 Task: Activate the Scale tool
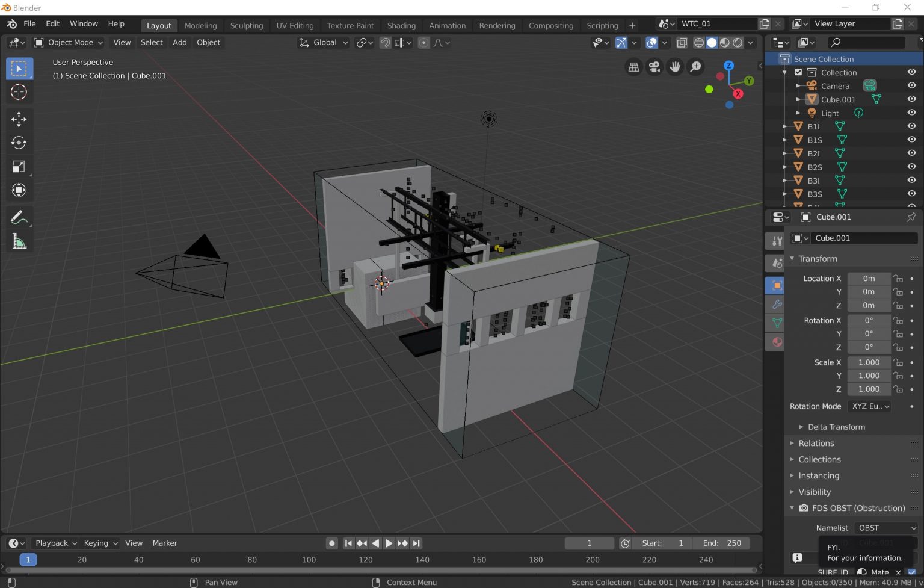[x=19, y=167]
